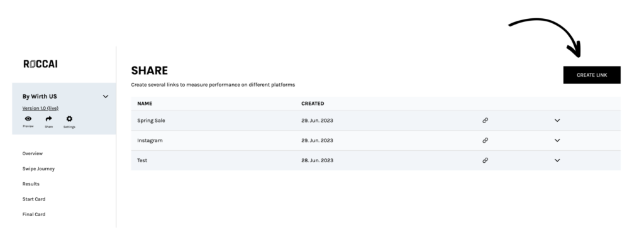
Task: Expand the Test row chevron
Action: point(557,160)
